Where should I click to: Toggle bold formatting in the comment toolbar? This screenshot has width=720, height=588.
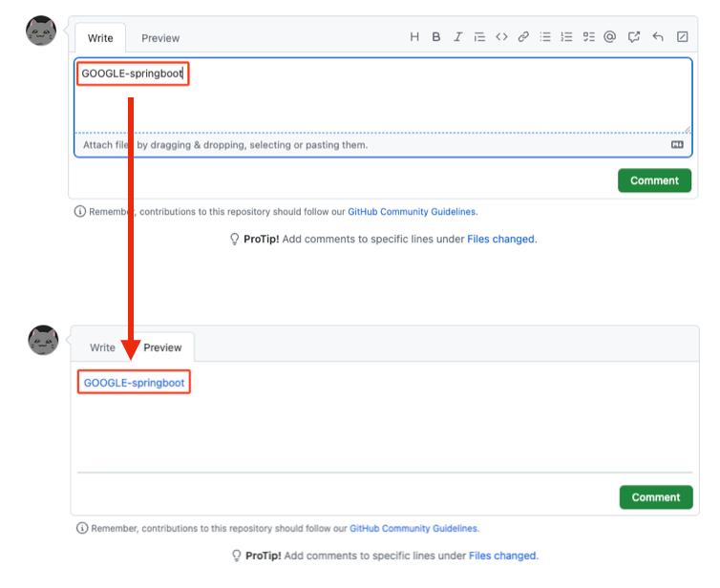[436, 36]
